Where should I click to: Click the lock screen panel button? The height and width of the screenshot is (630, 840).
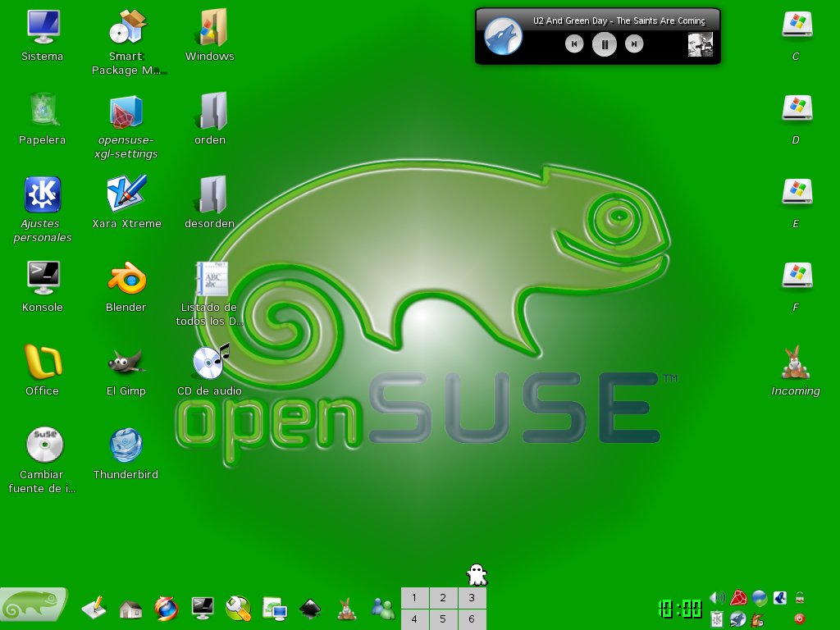coord(800,597)
